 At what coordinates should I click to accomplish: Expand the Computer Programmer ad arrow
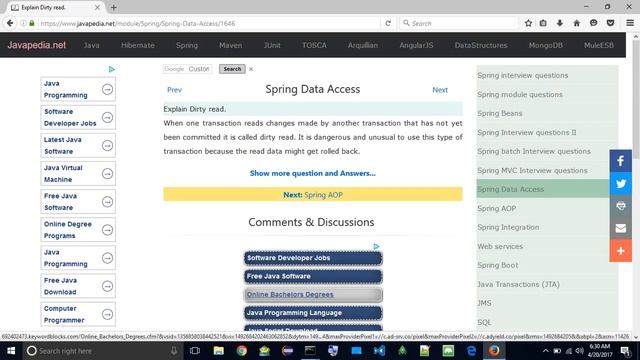pyautogui.click(x=107, y=315)
